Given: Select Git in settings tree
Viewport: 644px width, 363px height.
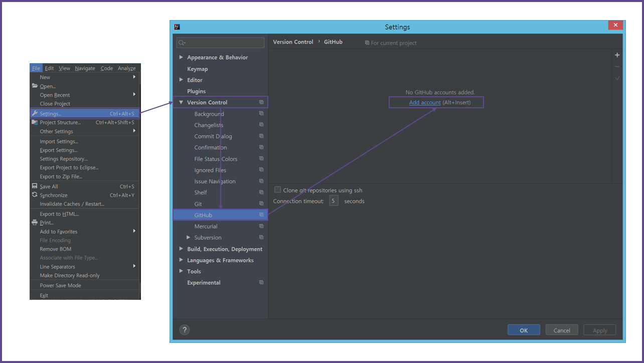Looking at the screenshot, I should point(198,204).
